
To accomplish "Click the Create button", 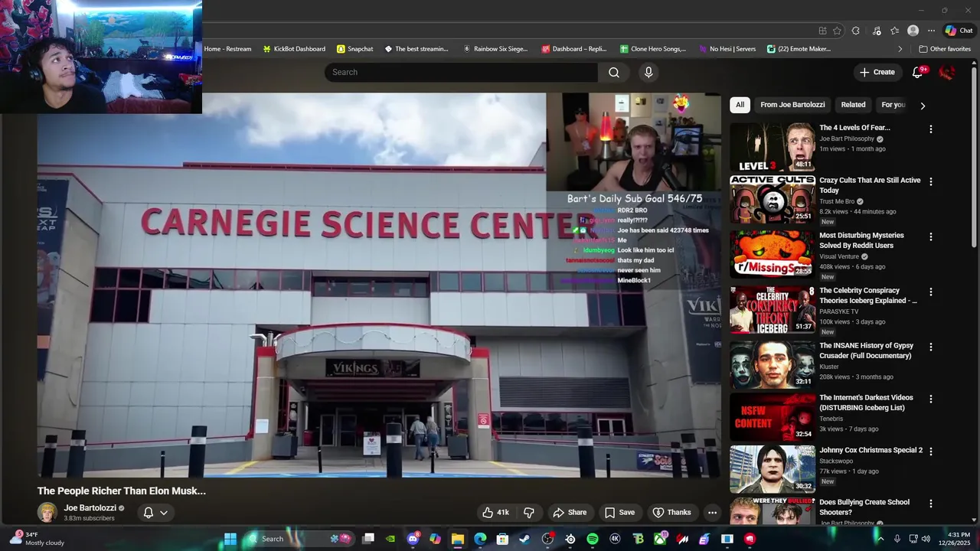I will (877, 72).
